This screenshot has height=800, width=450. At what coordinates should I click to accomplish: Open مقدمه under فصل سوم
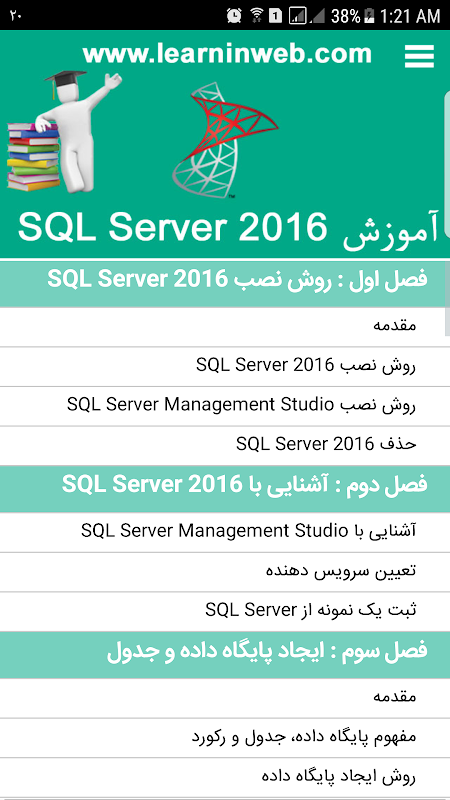tap(225, 698)
